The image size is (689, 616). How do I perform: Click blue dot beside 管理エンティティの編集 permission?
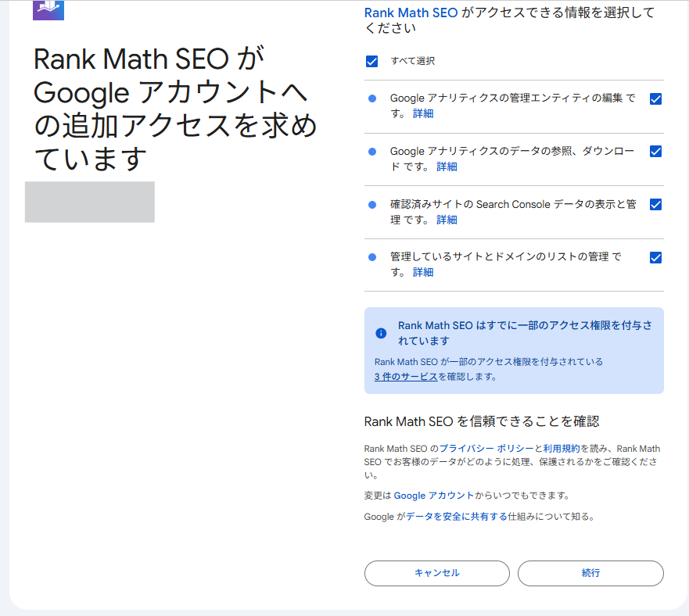(372, 98)
